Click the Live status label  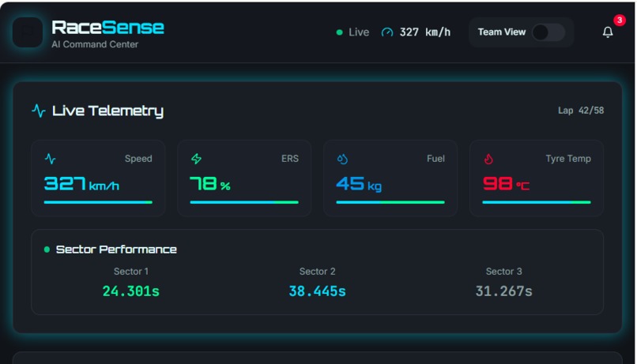pos(359,32)
